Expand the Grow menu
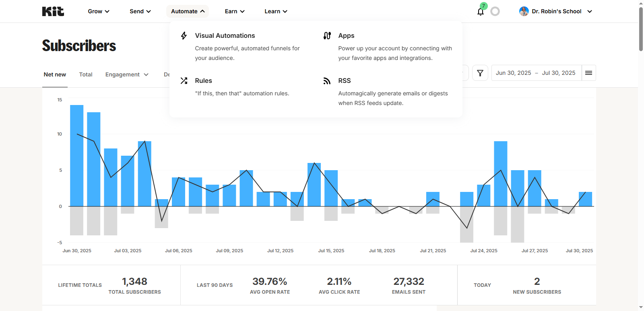The height and width of the screenshot is (311, 644). (99, 11)
